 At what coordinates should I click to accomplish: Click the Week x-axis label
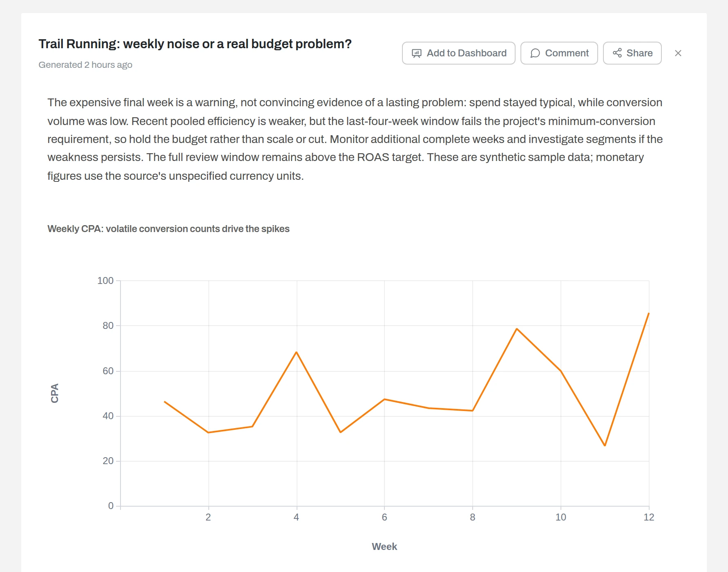pyautogui.click(x=384, y=547)
